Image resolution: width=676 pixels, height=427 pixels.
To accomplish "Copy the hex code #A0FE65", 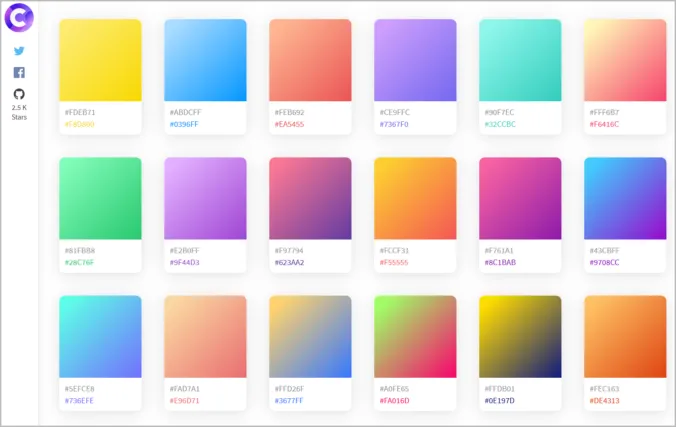I will 394,389.
